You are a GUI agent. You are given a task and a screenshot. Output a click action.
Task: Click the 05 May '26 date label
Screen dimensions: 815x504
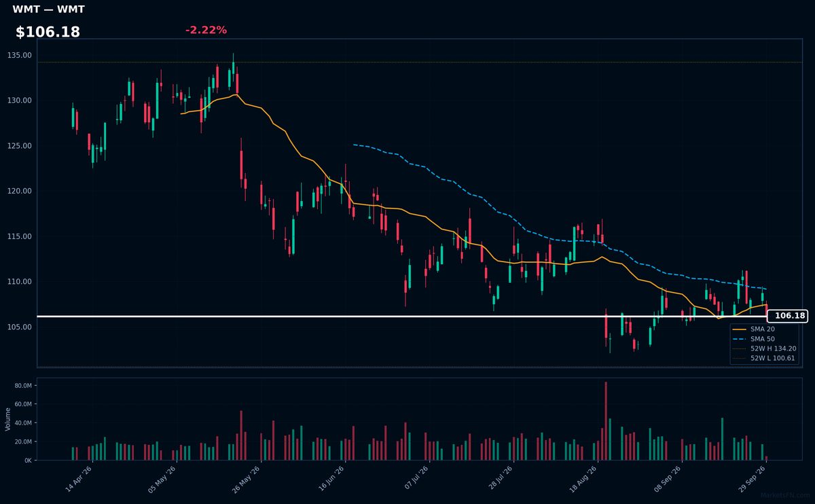coord(163,479)
